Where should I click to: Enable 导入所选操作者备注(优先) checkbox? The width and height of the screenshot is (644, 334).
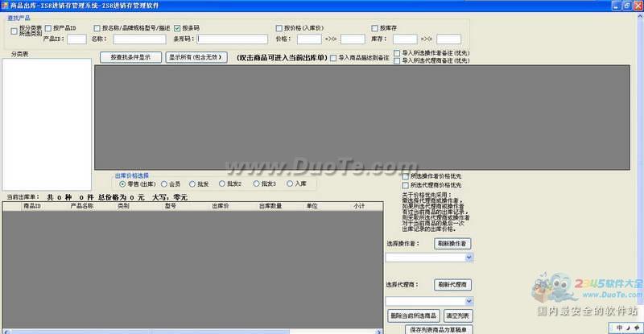point(397,53)
